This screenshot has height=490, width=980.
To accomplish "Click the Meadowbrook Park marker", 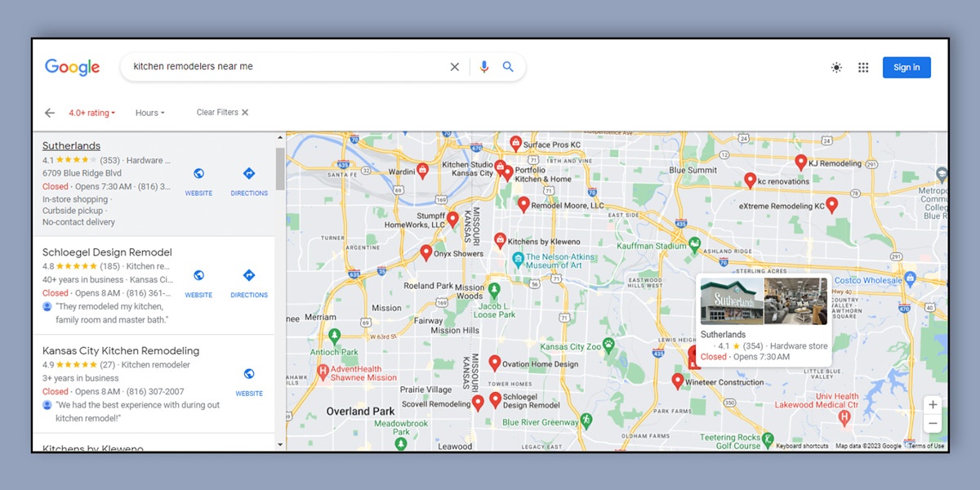I will [401, 443].
